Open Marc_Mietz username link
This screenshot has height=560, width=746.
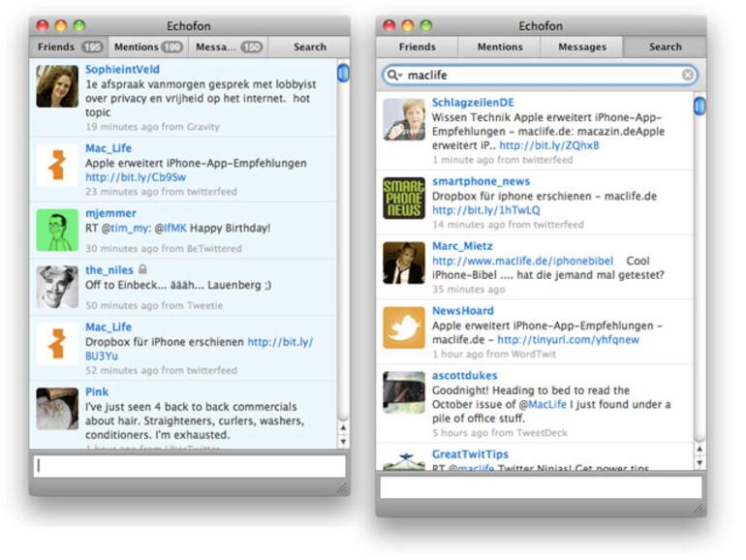click(462, 246)
